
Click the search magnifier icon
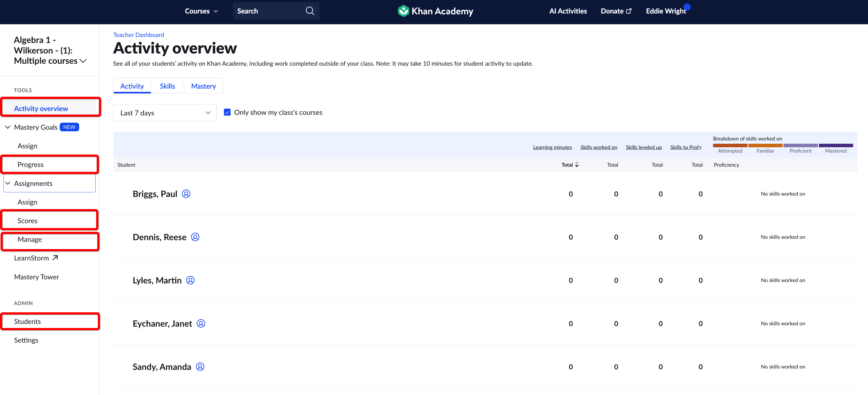click(309, 11)
